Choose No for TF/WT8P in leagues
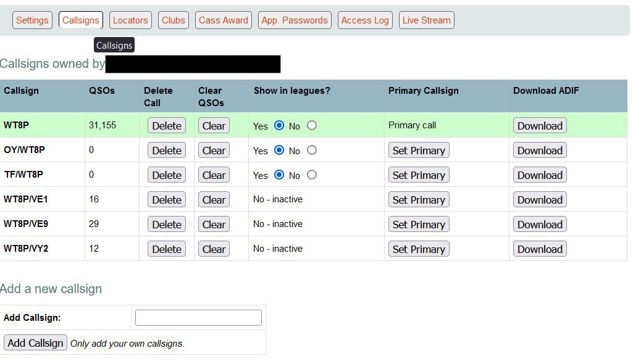 coord(312,175)
